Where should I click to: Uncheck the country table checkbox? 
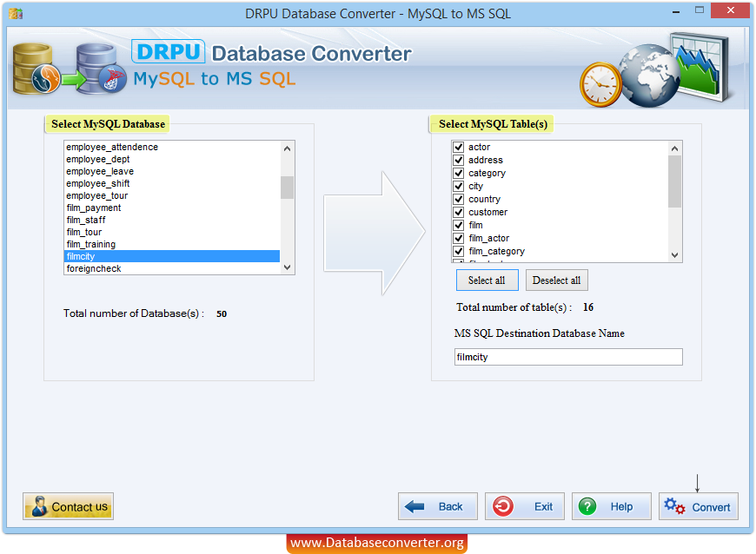[459, 199]
